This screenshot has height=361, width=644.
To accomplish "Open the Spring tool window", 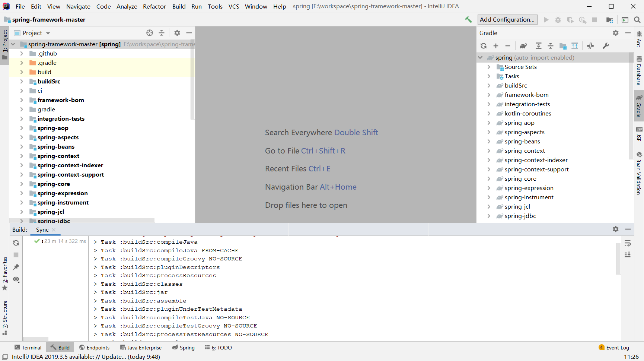I will [183, 348].
